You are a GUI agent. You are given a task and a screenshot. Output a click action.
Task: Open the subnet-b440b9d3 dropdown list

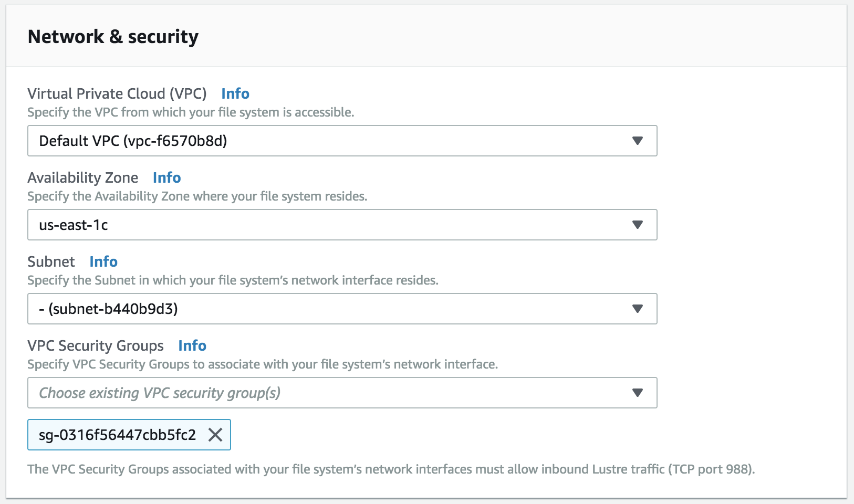click(342, 309)
